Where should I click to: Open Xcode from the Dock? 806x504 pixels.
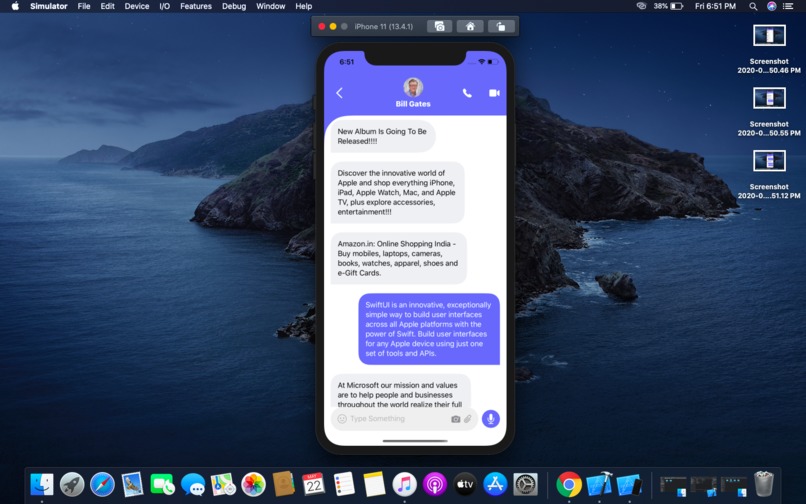click(x=599, y=484)
